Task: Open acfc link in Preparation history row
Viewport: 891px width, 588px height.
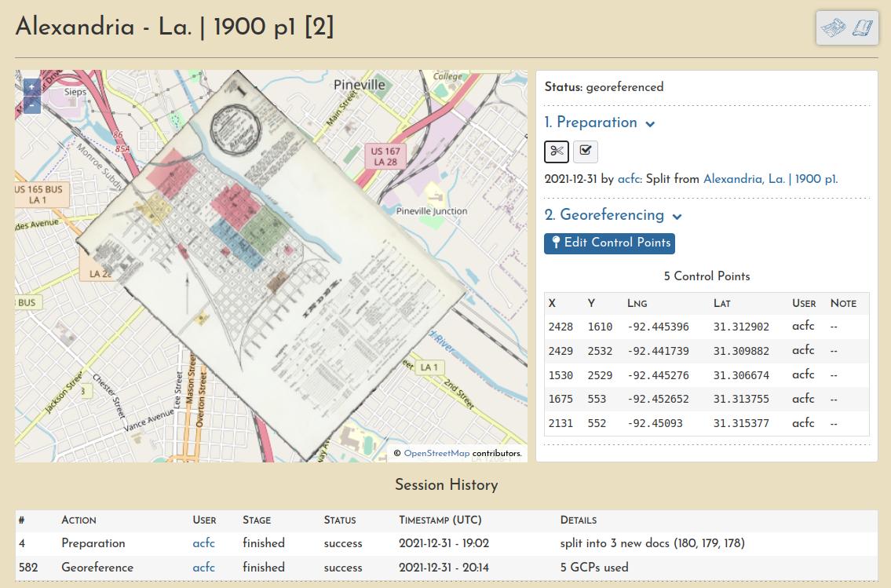Action: 203,544
